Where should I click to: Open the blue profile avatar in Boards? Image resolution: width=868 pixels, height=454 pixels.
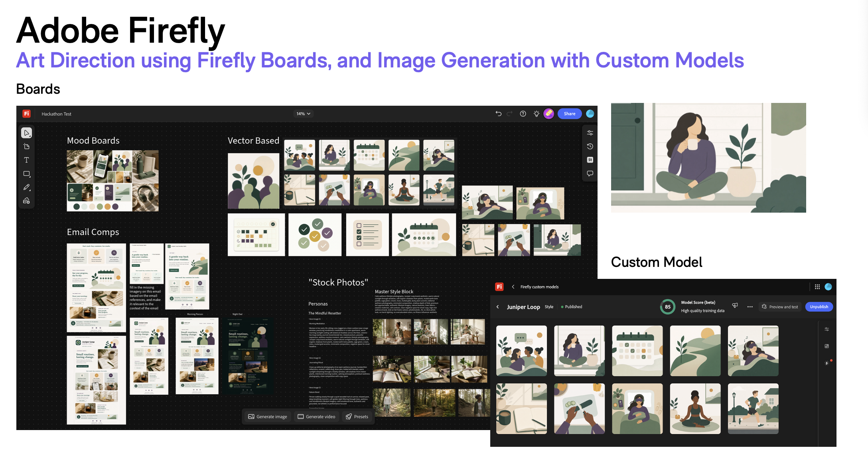590,114
